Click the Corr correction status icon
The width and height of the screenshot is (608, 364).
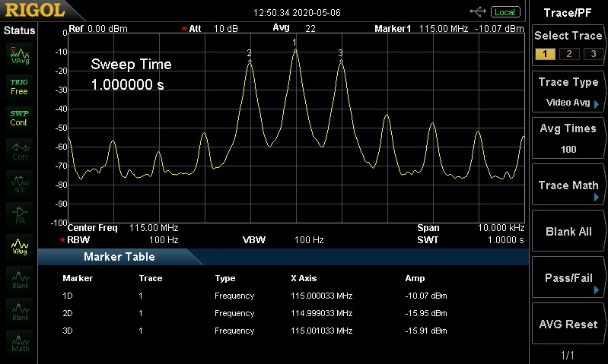point(20,151)
